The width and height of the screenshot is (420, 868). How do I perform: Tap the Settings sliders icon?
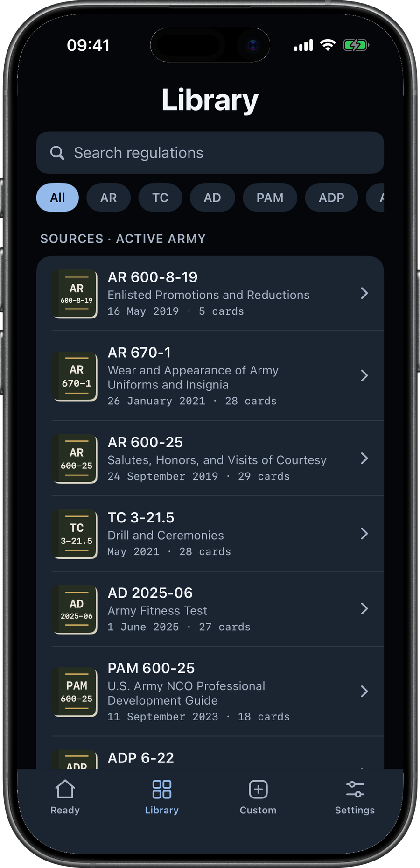[355, 789]
